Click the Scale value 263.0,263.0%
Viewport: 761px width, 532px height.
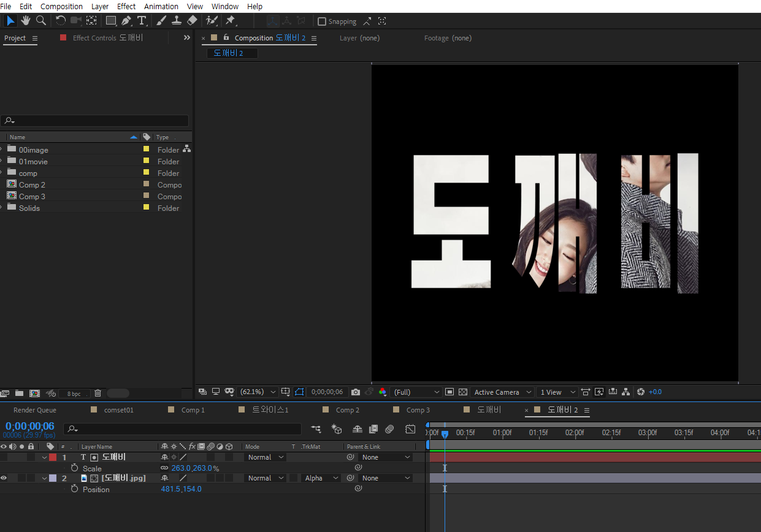pyautogui.click(x=195, y=468)
